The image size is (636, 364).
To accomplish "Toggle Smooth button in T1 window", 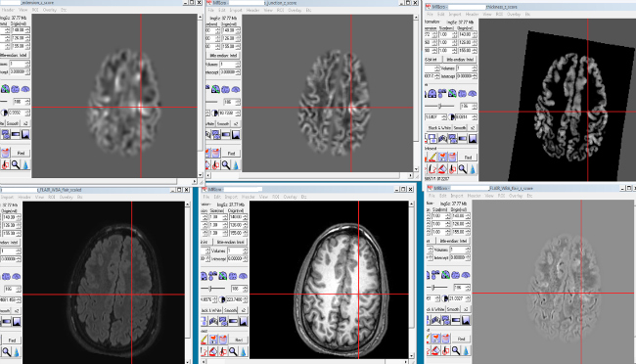I will (230, 310).
